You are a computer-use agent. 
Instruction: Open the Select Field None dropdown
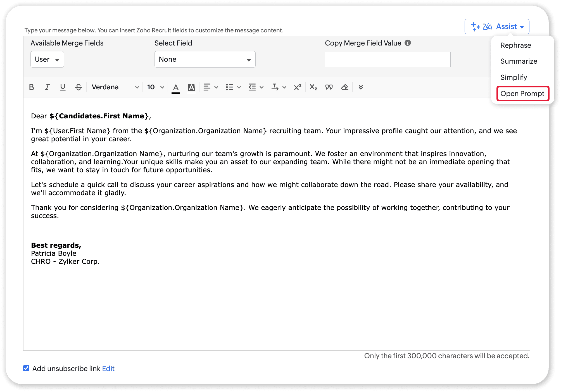coord(205,59)
